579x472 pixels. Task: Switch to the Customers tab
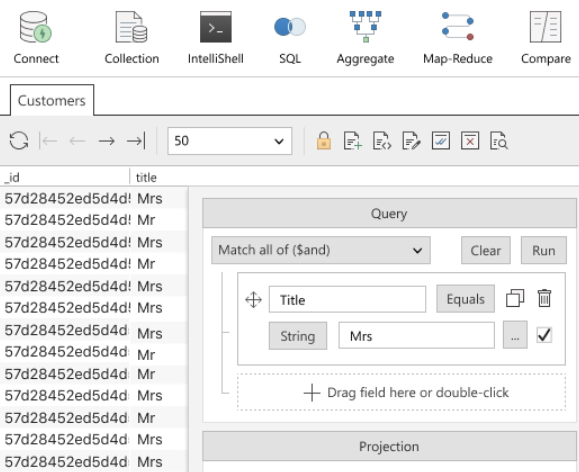coord(52,100)
